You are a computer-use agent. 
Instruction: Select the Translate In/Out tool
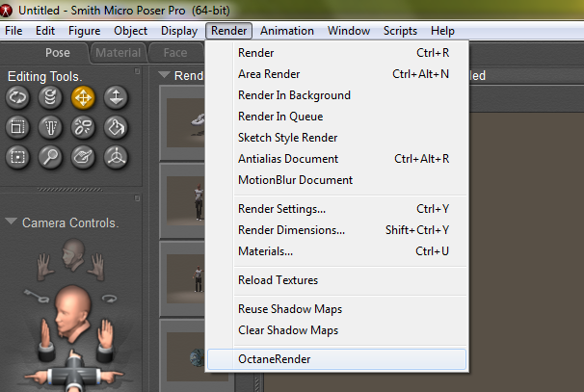click(116, 97)
